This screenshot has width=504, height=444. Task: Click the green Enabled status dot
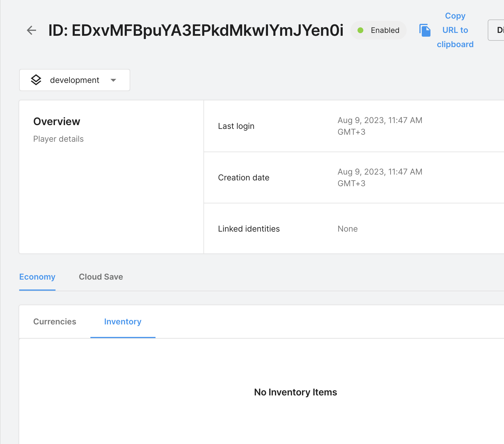tap(360, 30)
